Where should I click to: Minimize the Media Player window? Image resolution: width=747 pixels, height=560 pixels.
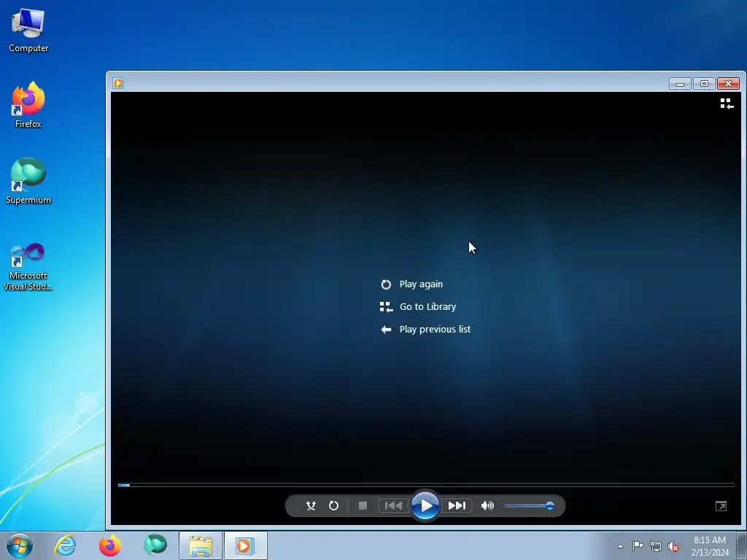pyautogui.click(x=680, y=84)
